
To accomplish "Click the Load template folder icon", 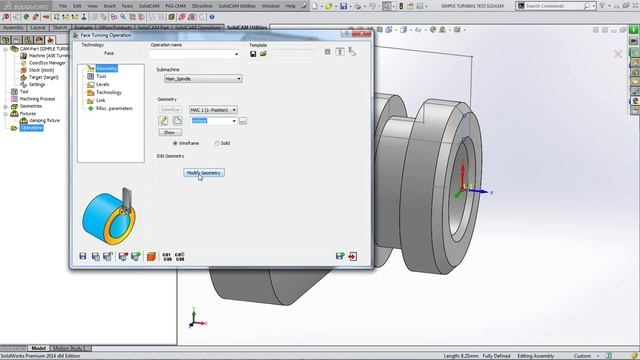I will [x=263, y=54].
